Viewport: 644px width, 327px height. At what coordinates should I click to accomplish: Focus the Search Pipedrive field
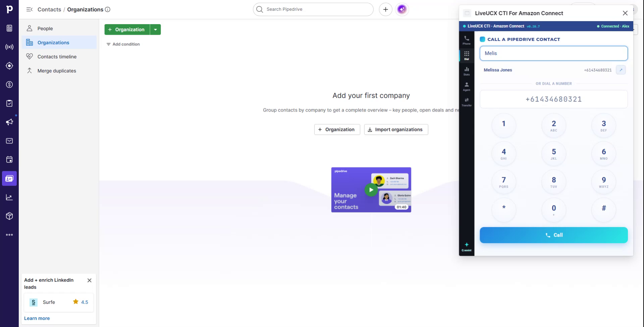click(x=313, y=9)
